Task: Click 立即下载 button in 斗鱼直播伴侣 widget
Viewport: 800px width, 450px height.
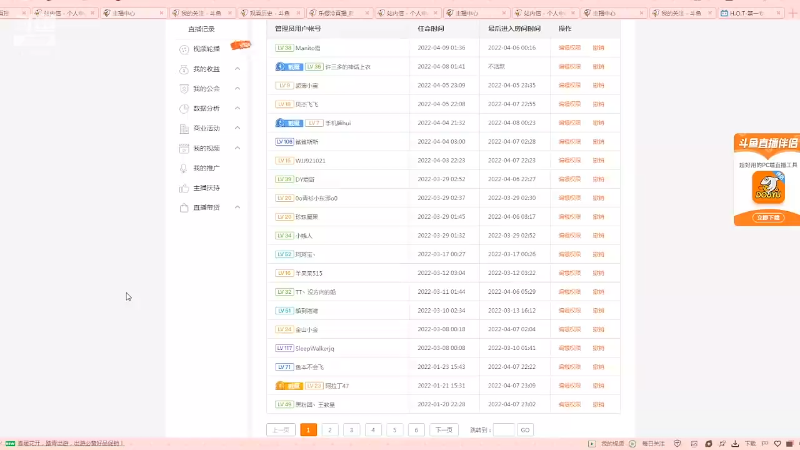Action: 768,218
